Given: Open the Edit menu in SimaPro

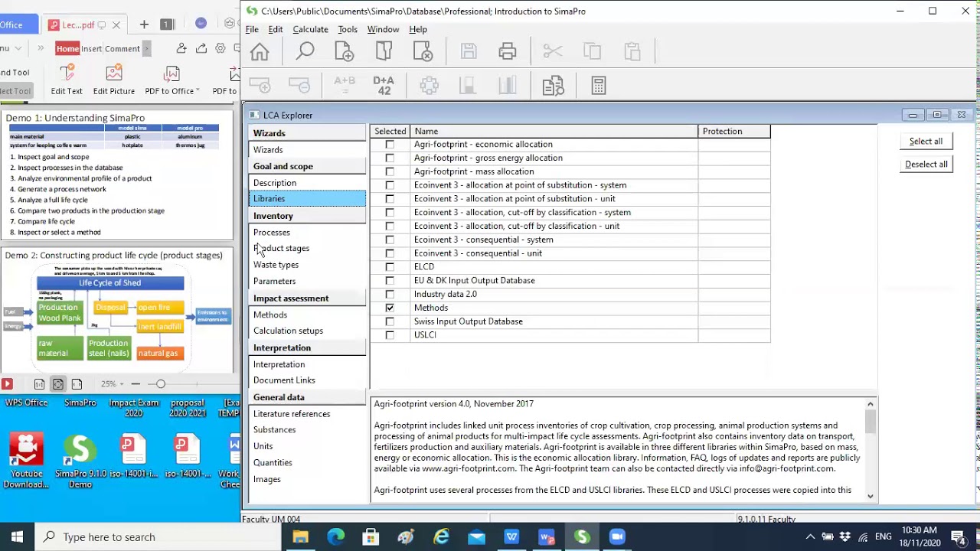Looking at the screenshot, I should (276, 29).
